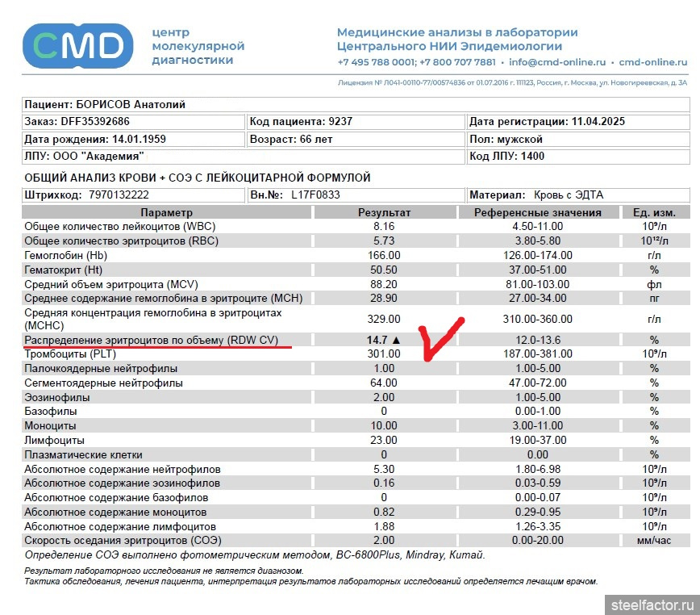Select the "Пол: мужской" cell
This screenshot has width=700, height=615.
tap(578, 139)
